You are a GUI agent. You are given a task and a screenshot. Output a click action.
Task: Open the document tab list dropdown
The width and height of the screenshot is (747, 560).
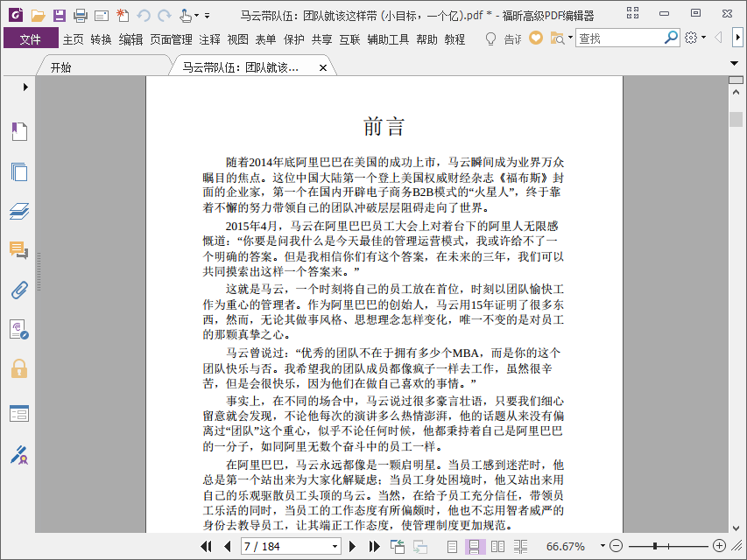(734, 63)
